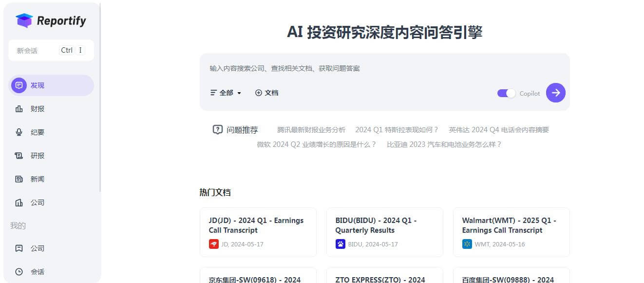
Task: Click the Reportify graduation-cap logo icon
Action: pos(23,20)
